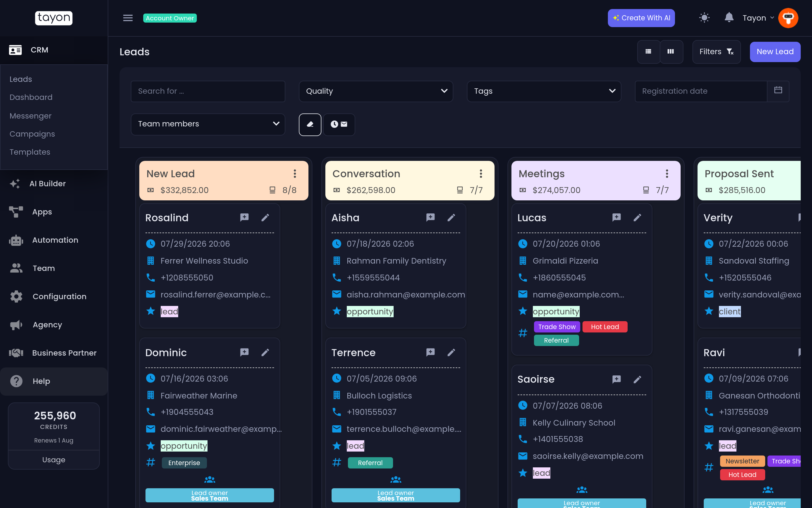
Task: Open Team section
Action: point(54,268)
